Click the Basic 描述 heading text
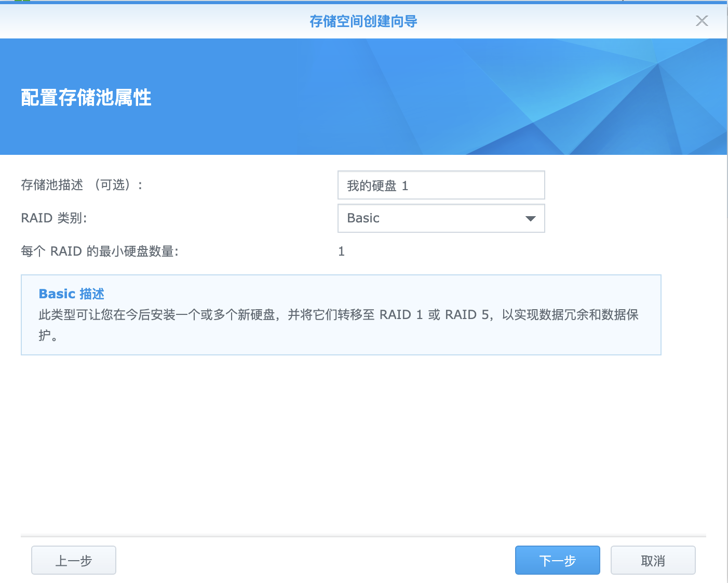728x583 pixels. [x=72, y=294]
